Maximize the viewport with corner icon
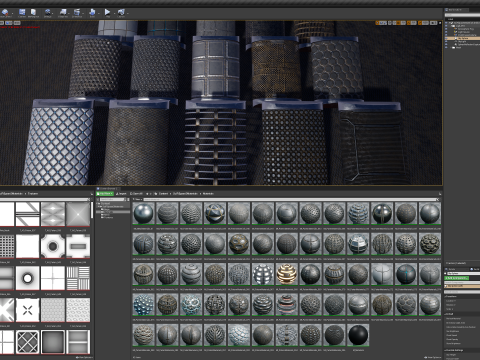480x360 pixels. (440, 23)
